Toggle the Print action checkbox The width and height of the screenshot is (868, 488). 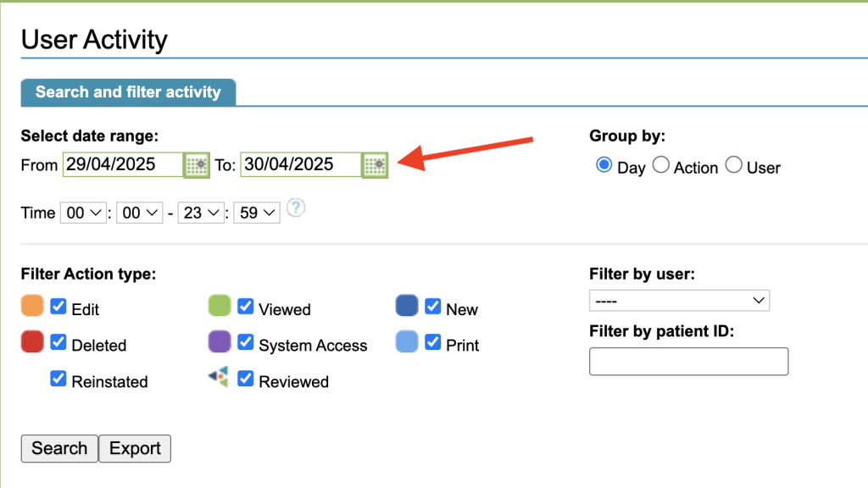(x=432, y=343)
